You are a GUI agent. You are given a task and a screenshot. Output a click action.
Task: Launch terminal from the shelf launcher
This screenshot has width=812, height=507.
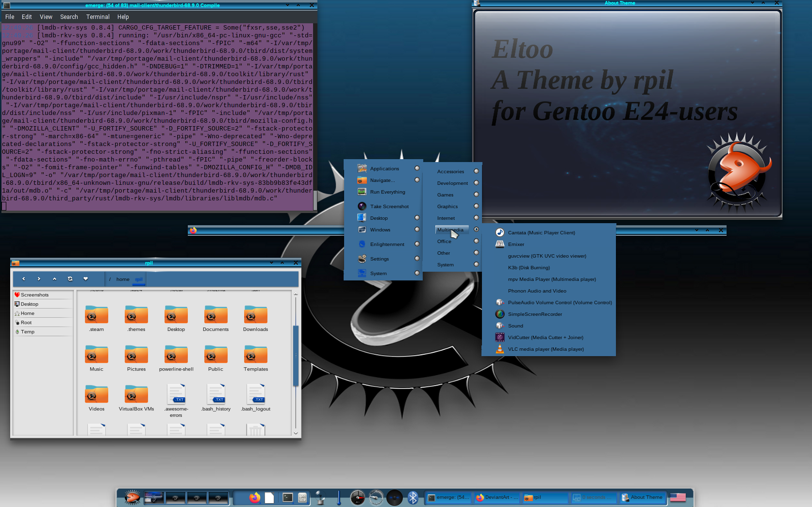288,497
